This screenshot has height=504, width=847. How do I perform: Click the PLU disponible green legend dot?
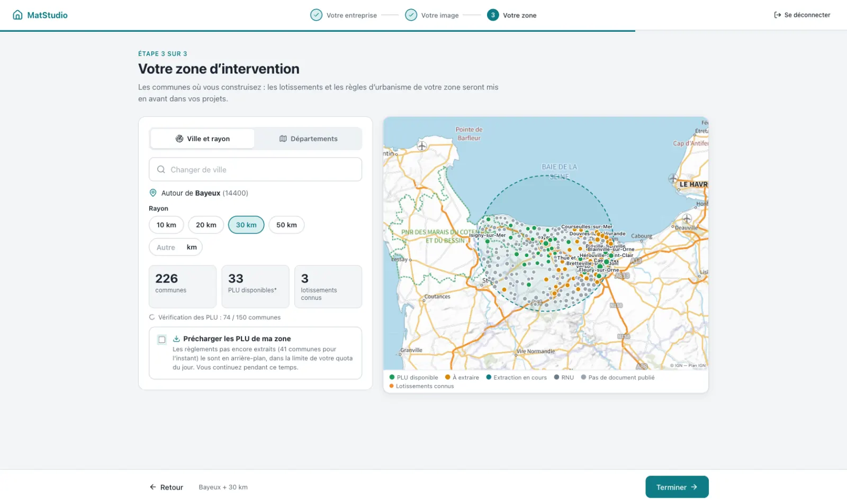[392, 377]
